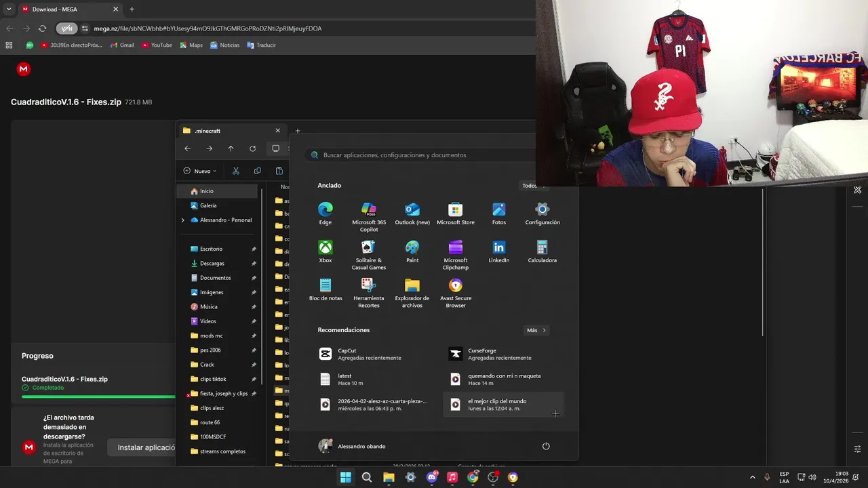This screenshot has width=868, height=488.
Task: Open Documentos quick access folder
Action: tap(217, 278)
